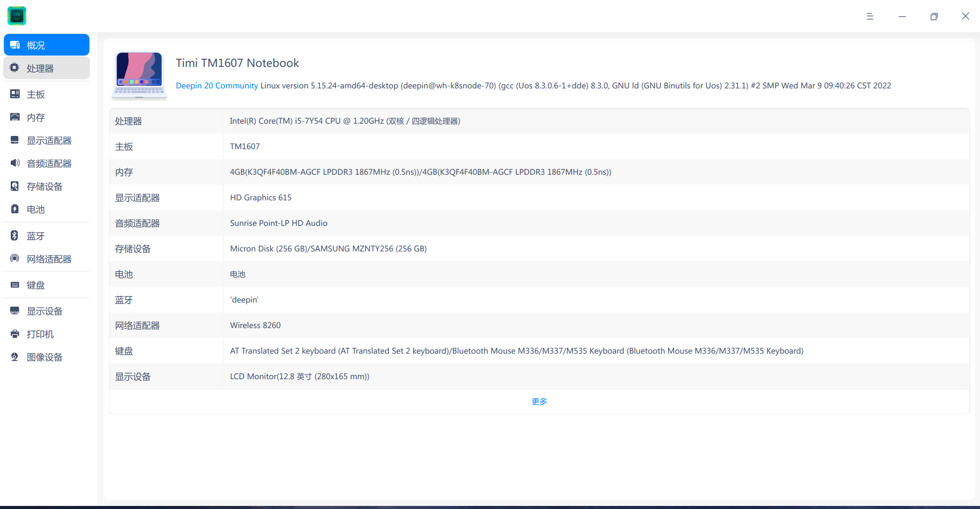Select 音频适配器 in the sidebar

pyautogui.click(x=47, y=163)
